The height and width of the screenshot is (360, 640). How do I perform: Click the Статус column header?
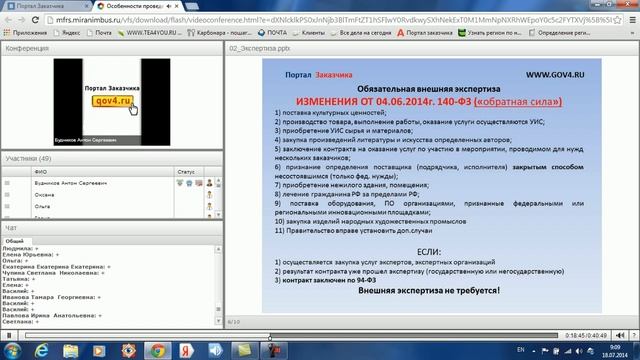[189, 172]
